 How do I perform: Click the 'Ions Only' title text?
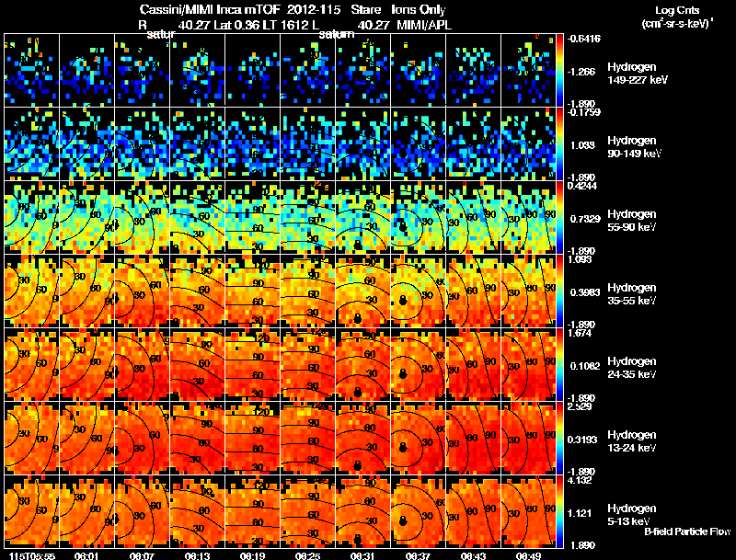[x=419, y=9]
